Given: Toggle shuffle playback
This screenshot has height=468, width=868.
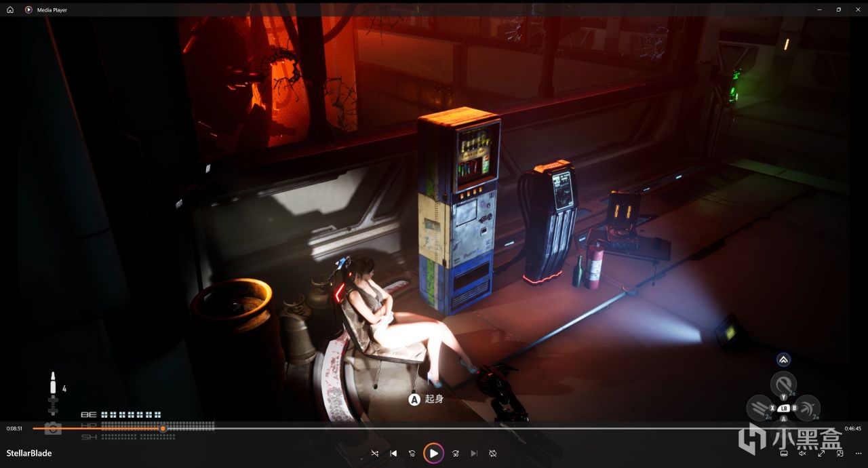Looking at the screenshot, I should tap(375, 453).
